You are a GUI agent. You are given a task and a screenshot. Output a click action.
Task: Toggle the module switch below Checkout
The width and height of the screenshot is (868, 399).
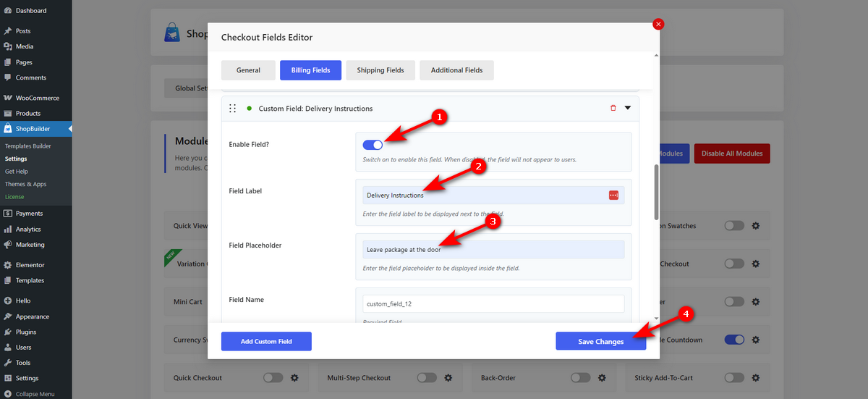click(734, 301)
